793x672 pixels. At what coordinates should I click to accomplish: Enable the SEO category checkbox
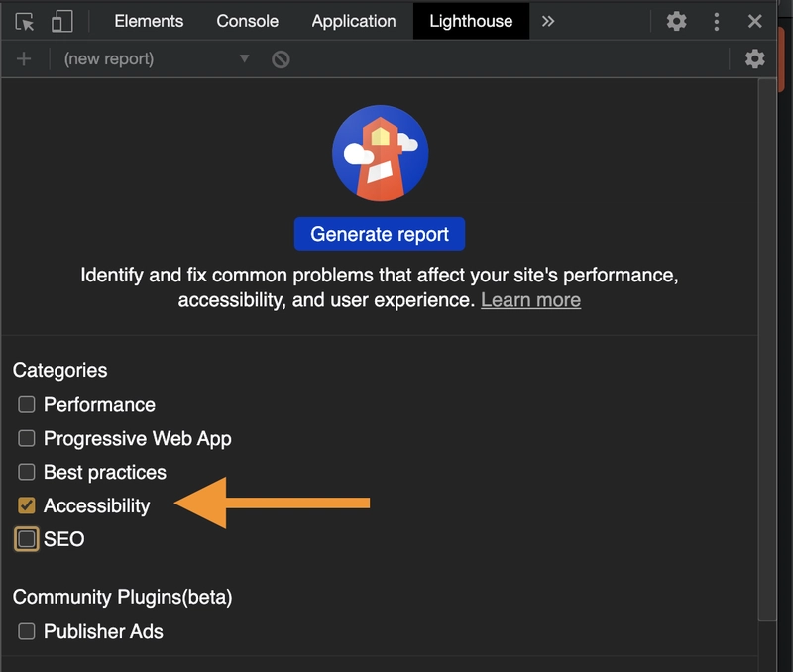click(27, 539)
